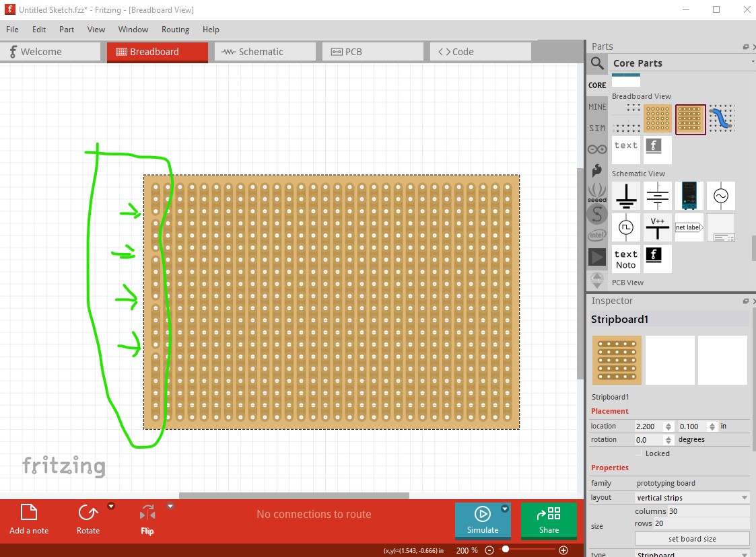Select the square wave source part
Viewport: 756px width, 557px height.
click(626, 227)
